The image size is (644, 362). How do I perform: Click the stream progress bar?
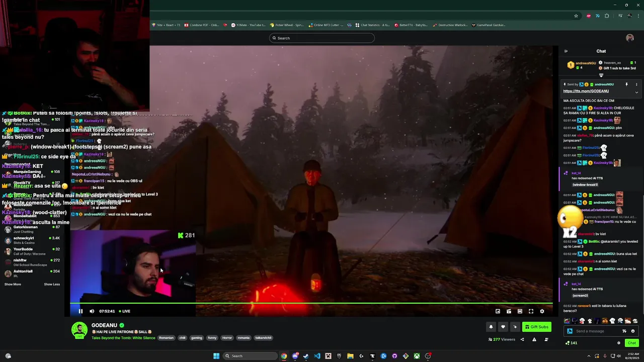[311, 303]
